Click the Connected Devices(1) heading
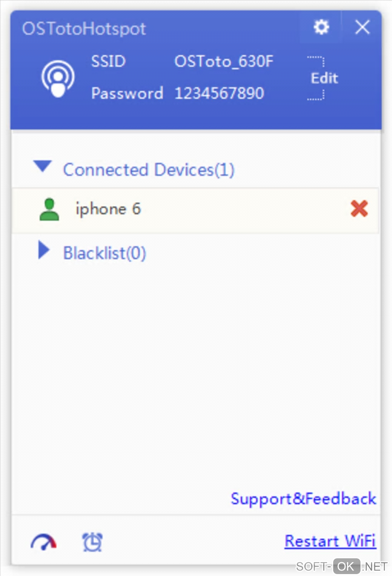This screenshot has width=392, height=576. point(149,170)
